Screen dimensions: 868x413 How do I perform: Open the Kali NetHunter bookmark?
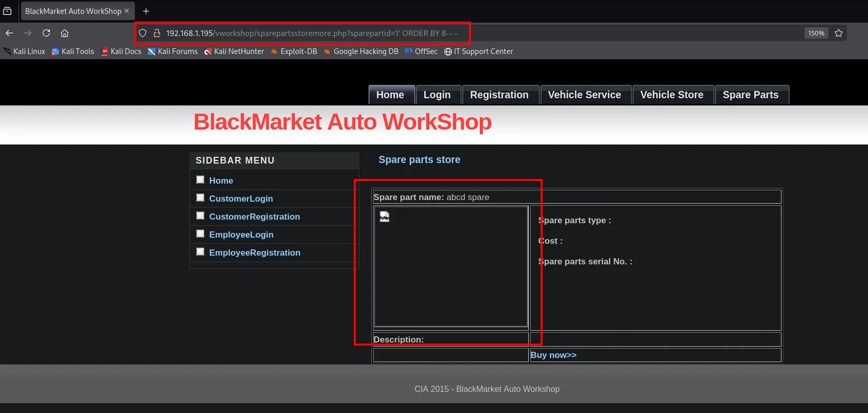pyautogui.click(x=234, y=51)
